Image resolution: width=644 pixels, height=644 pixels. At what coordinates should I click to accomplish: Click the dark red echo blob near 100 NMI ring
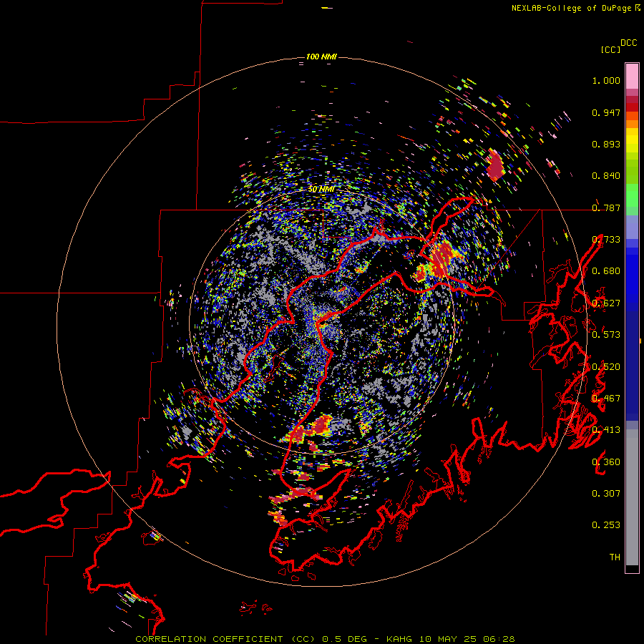click(x=495, y=165)
